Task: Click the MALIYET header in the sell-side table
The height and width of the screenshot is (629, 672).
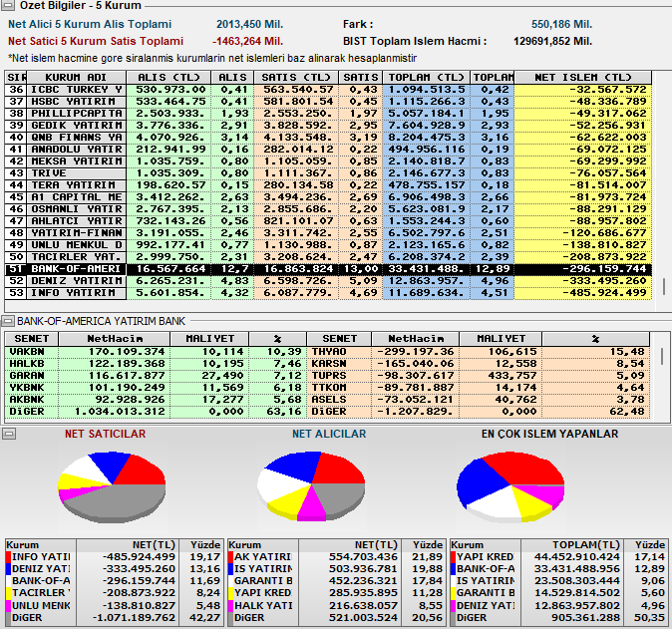Action: (x=501, y=339)
